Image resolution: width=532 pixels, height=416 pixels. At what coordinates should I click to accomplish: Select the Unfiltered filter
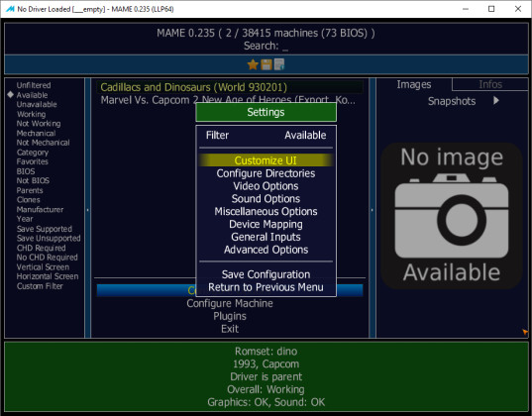[34, 85]
